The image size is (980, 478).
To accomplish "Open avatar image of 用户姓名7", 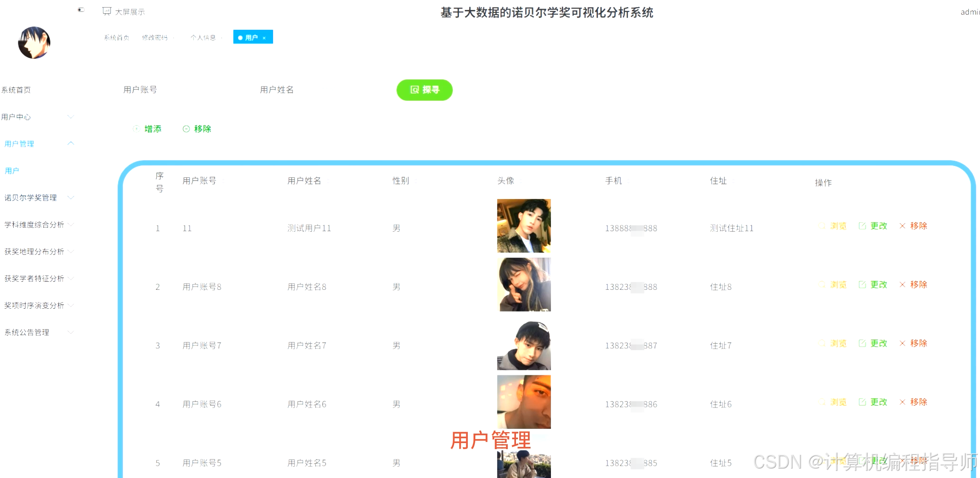I will pos(524,343).
